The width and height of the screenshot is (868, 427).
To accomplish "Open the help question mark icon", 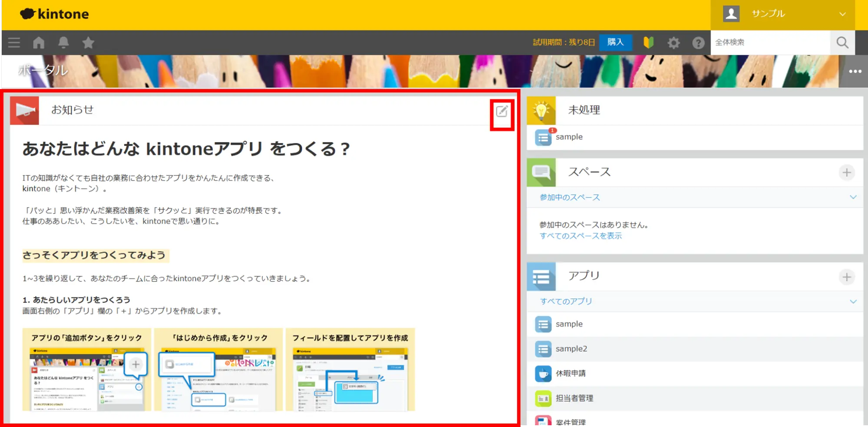I will click(x=698, y=43).
